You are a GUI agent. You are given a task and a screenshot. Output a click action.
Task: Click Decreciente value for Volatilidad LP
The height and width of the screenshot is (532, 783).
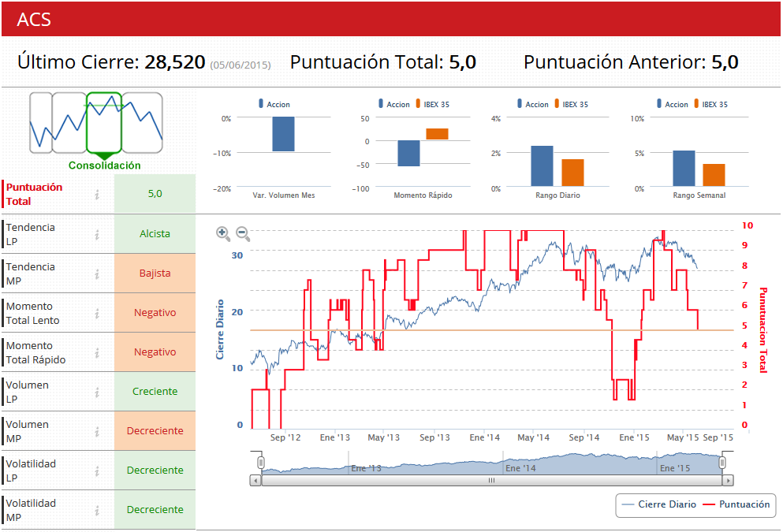click(x=155, y=470)
